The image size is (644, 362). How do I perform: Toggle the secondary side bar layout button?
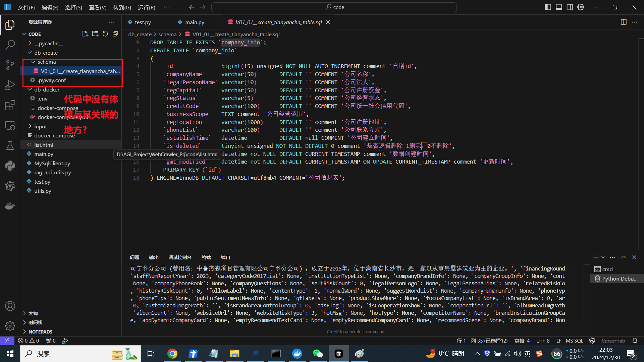(x=570, y=7)
